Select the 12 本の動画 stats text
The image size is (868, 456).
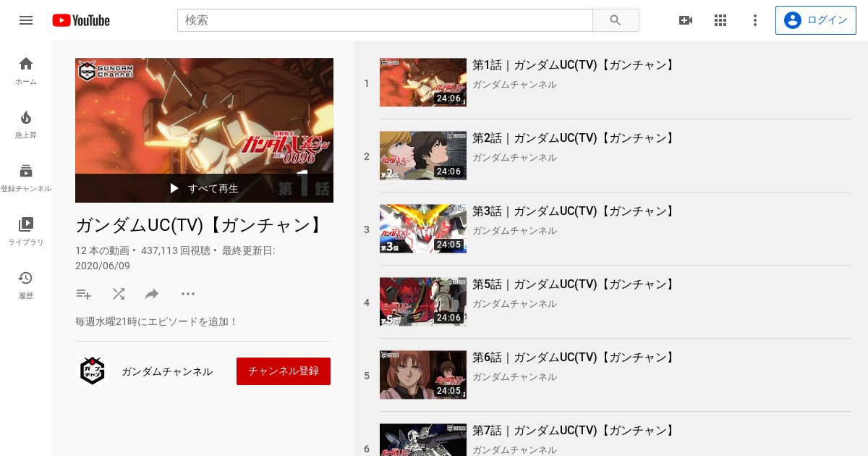pyautogui.click(x=102, y=250)
